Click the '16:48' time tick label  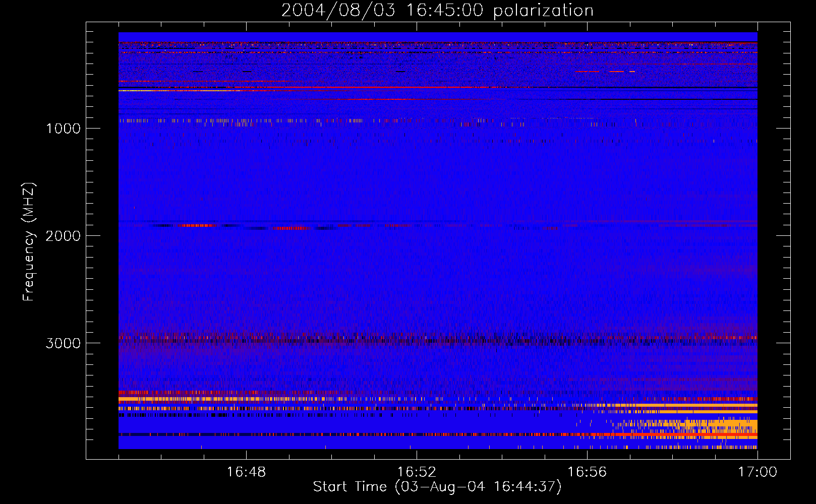[246, 472]
